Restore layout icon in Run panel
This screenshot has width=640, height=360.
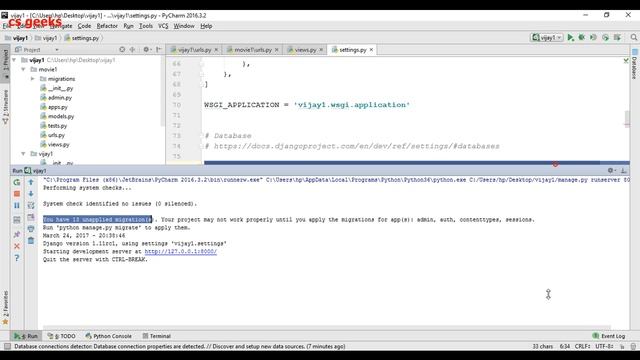click(17, 220)
